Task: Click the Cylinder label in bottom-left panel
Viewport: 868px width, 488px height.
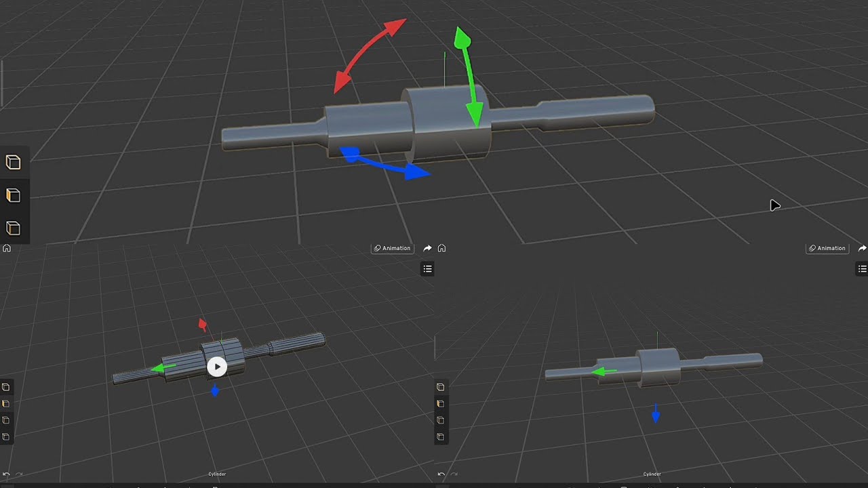Action: [x=217, y=474]
